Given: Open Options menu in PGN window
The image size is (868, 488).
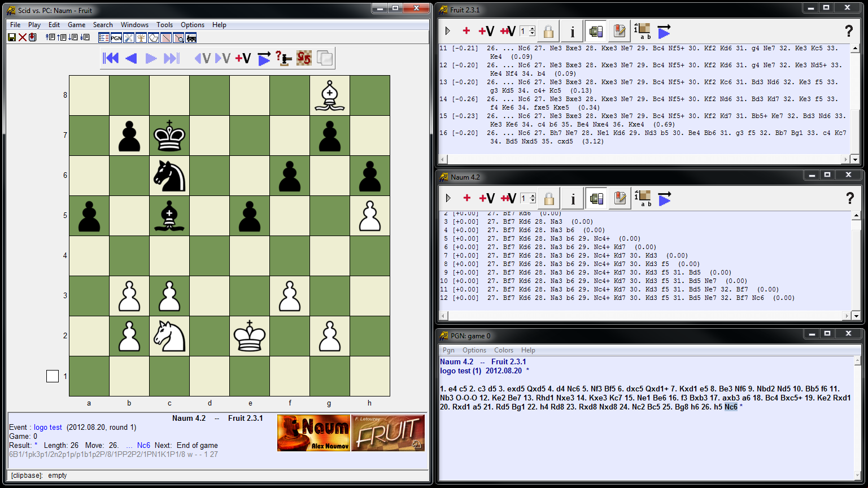Looking at the screenshot, I should 474,350.
